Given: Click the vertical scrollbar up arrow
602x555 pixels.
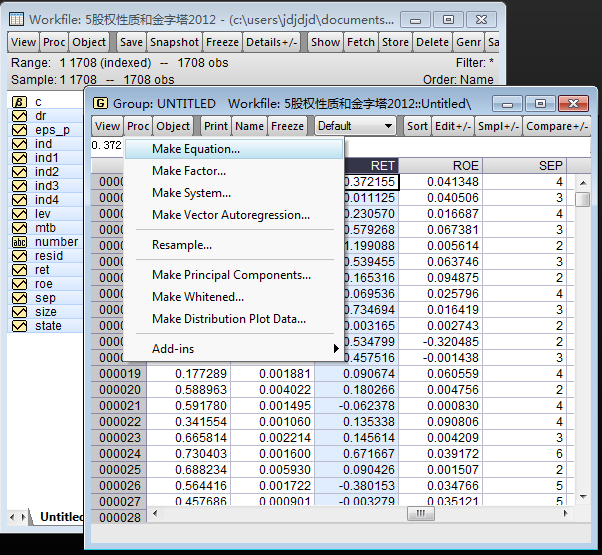Looking at the screenshot, I should (x=583, y=183).
